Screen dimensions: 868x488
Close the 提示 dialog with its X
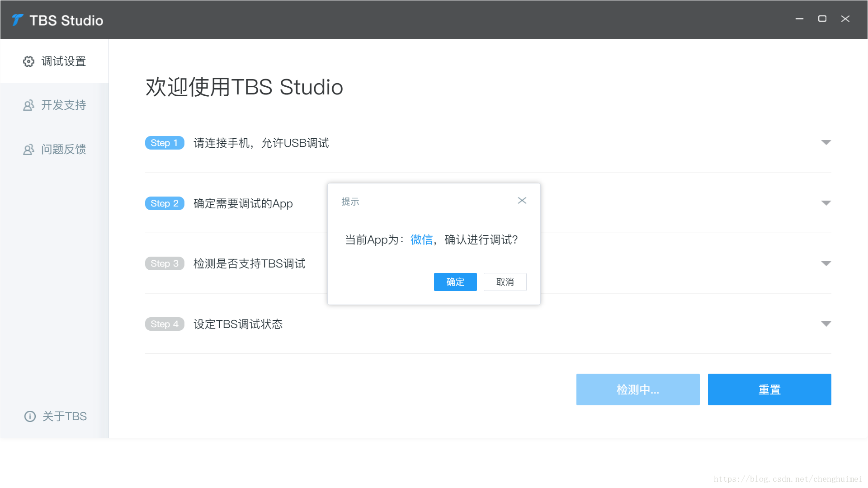pyautogui.click(x=522, y=200)
